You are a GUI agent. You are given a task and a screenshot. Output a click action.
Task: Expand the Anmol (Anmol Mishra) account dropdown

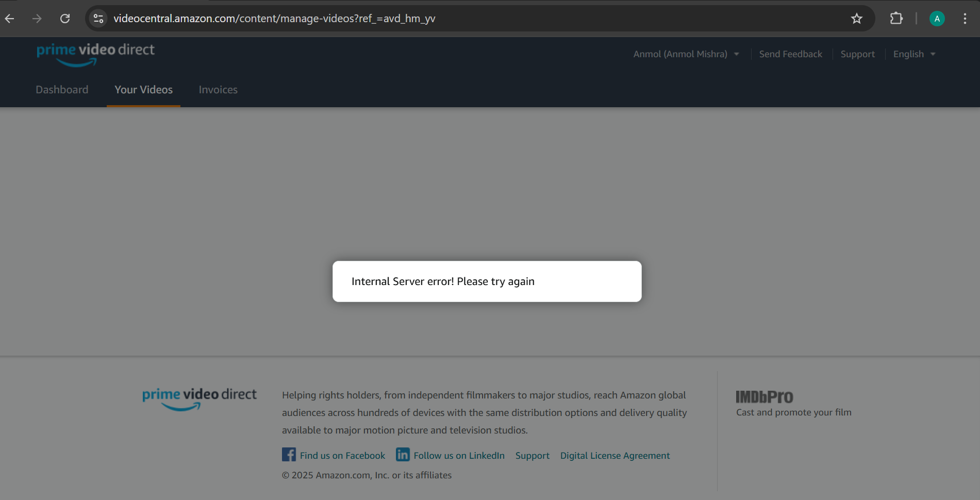click(686, 54)
